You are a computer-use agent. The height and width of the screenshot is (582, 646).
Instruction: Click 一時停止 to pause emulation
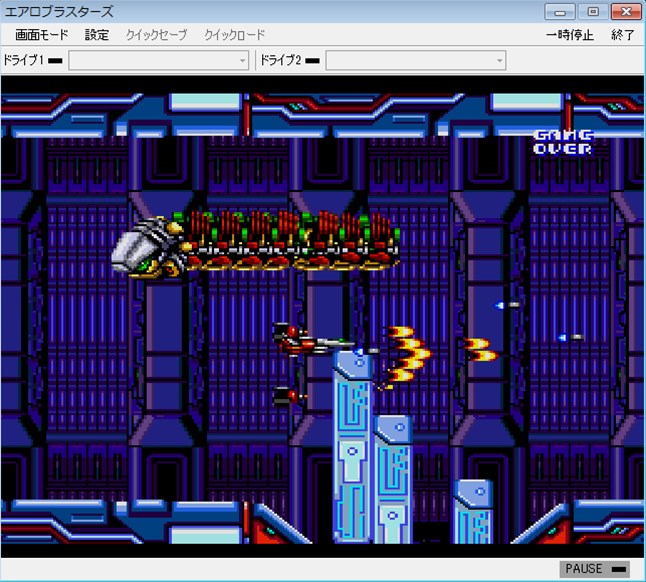569,35
